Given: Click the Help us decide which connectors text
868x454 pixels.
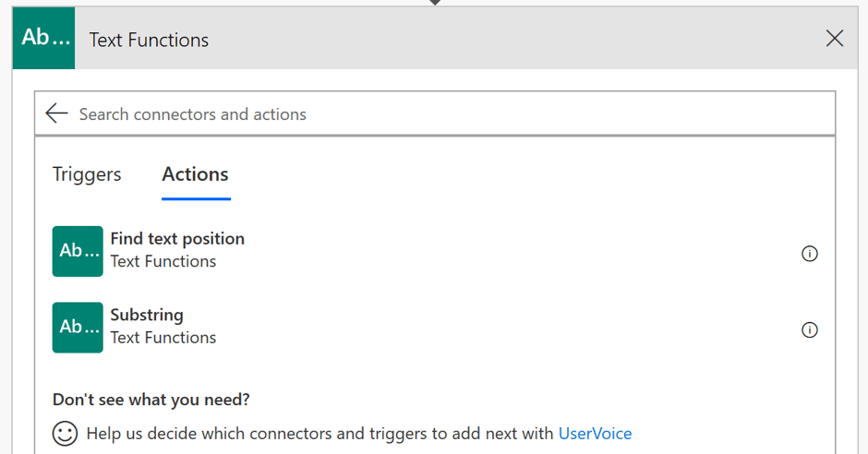Looking at the screenshot, I should (320, 434).
